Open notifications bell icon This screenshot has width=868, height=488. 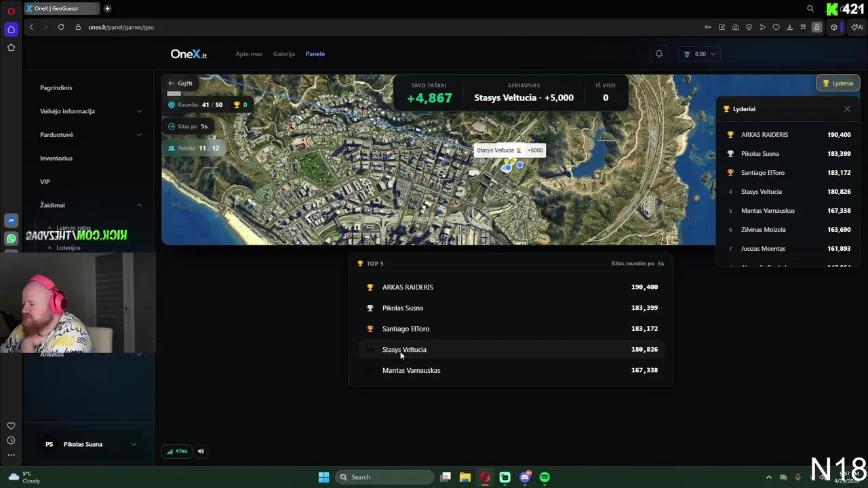pos(658,54)
